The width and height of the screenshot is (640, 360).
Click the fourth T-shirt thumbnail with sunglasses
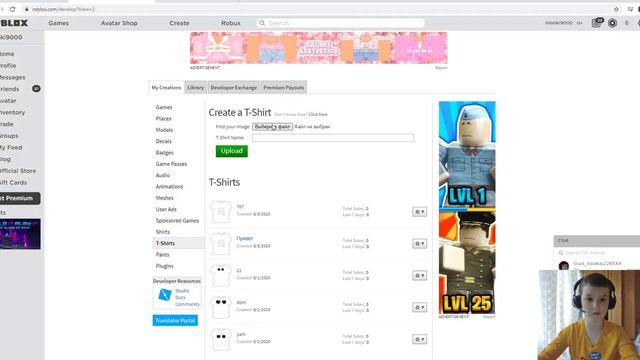click(220, 307)
